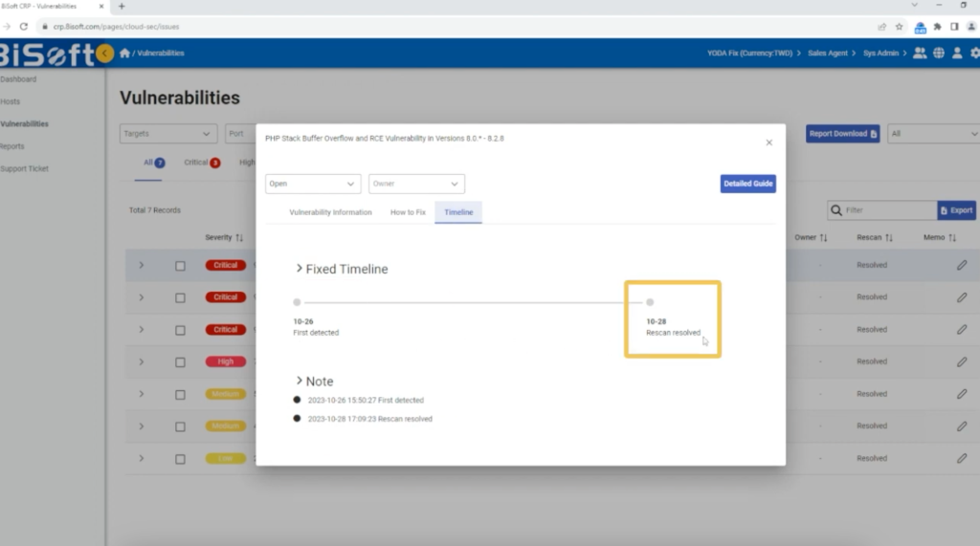
Task: Edit memo pencil in the Low row
Action: pos(961,458)
